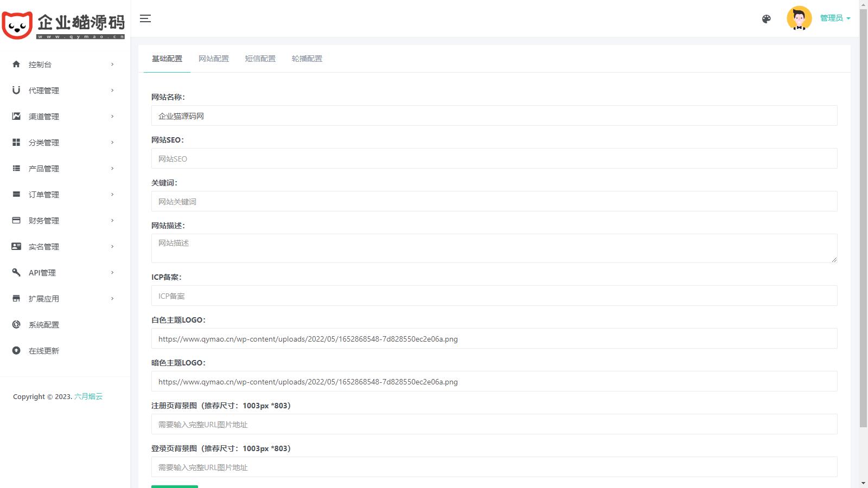
Task: Toggle the sidebar with hamburger menu icon
Action: click(x=145, y=18)
